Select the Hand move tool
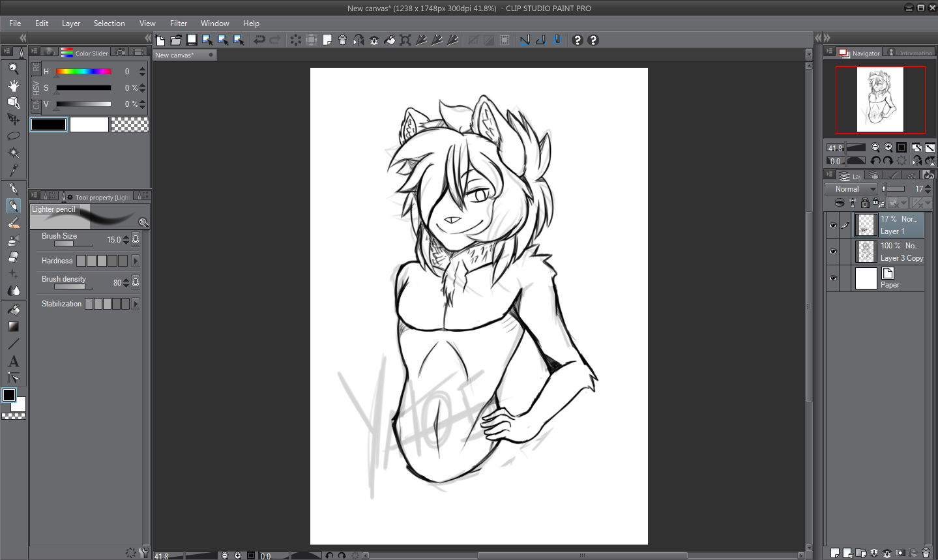 pos(13,85)
